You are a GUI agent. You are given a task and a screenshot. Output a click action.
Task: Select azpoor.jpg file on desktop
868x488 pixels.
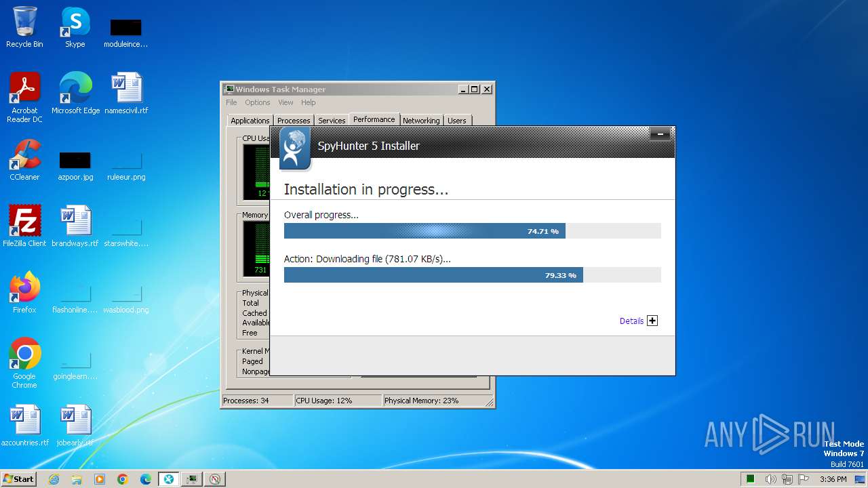(75, 165)
